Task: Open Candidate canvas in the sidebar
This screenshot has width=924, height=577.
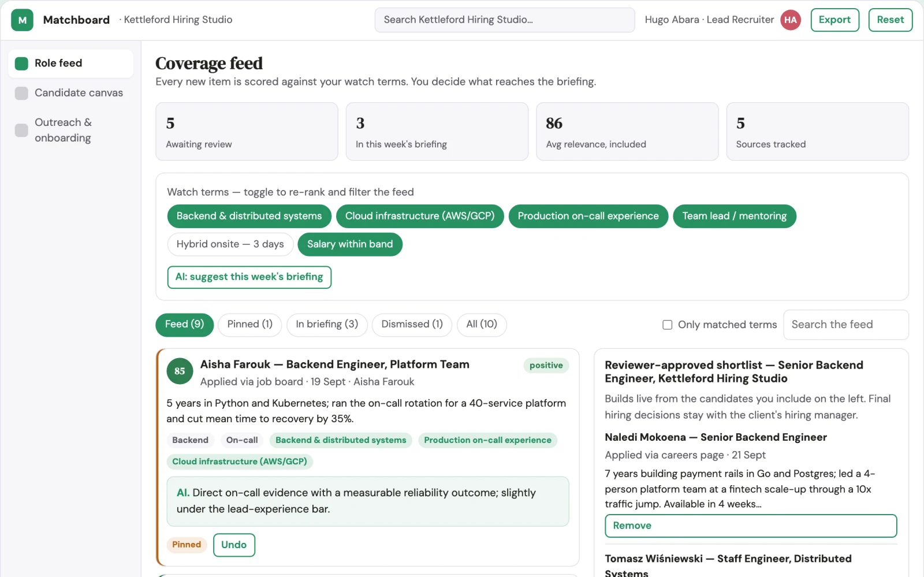Action: tap(70, 93)
